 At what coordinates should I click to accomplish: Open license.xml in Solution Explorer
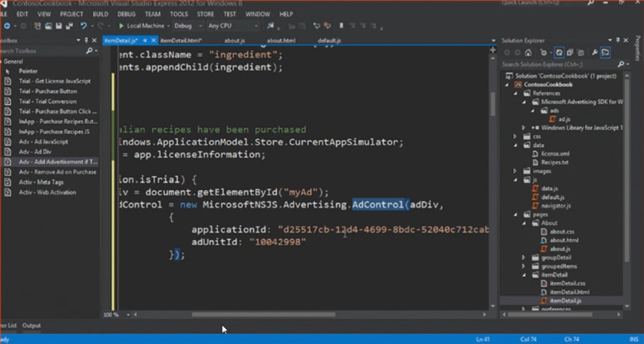pos(555,153)
